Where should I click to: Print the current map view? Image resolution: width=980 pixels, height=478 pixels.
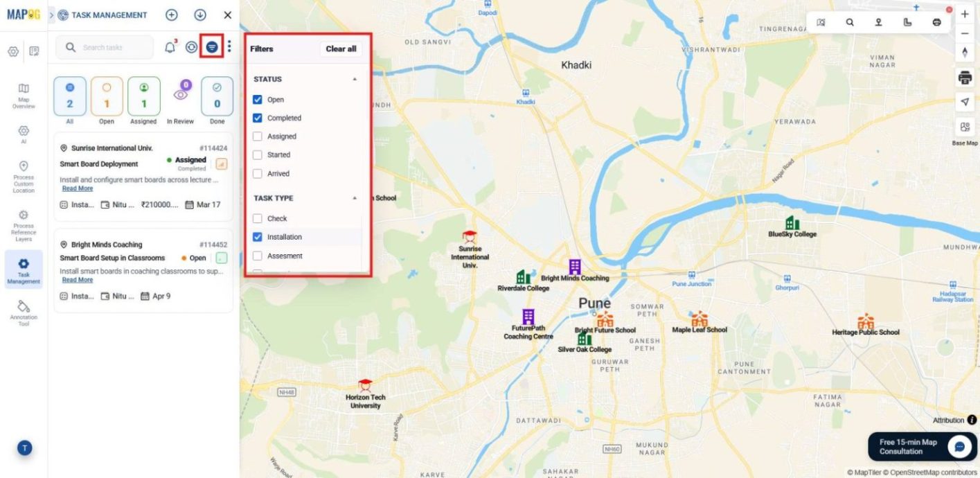tap(964, 78)
